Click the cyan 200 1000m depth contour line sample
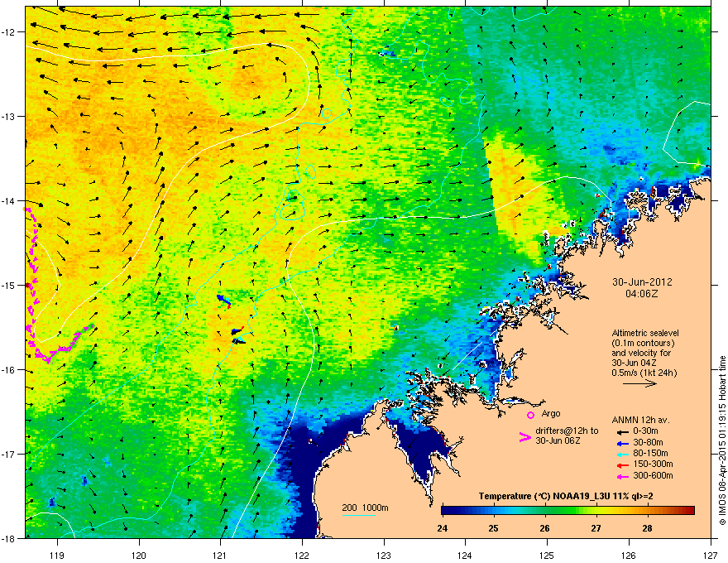The height and width of the screenshot is (563, 728). click(359, 516)
